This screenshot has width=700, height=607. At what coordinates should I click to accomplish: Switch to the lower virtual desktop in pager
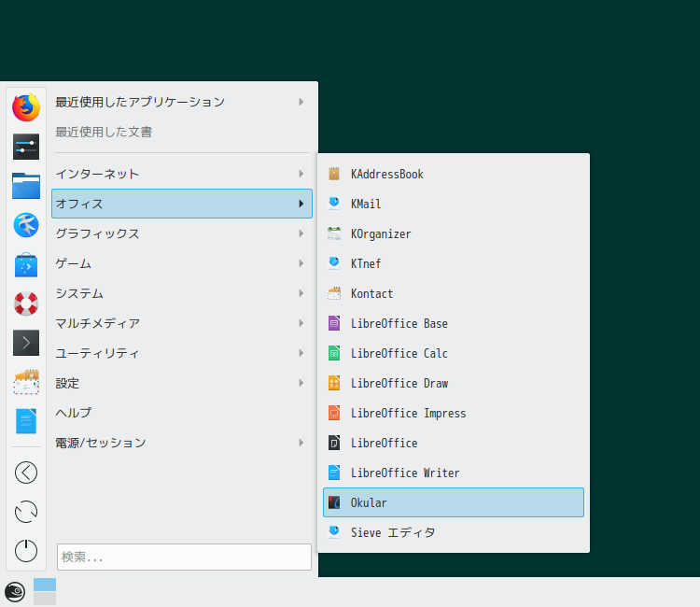45,599
